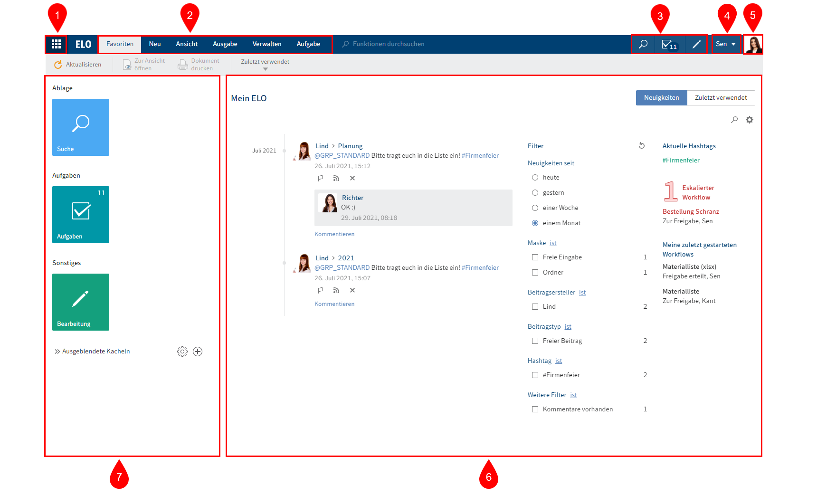
Task: Switch to Zuletzt verwendet view
Action: click(721, 98)
